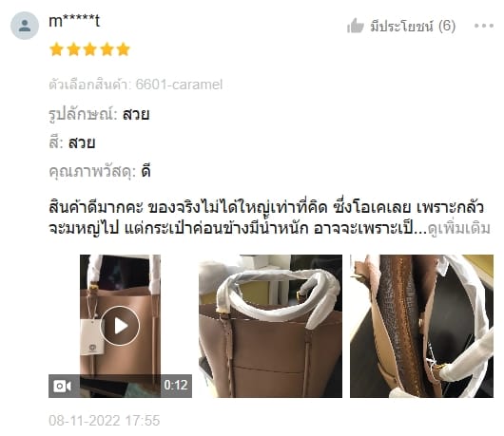Play the review video
This screenshot has height=436, width=504.
click(x=120, y=326)
